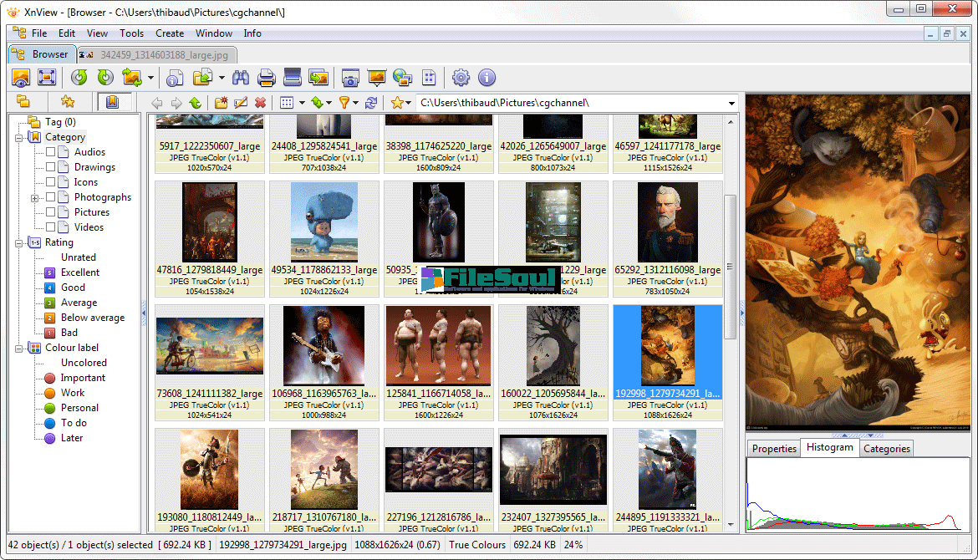
Task: Click the Print icon in toolbar
Action: point(267,78)
